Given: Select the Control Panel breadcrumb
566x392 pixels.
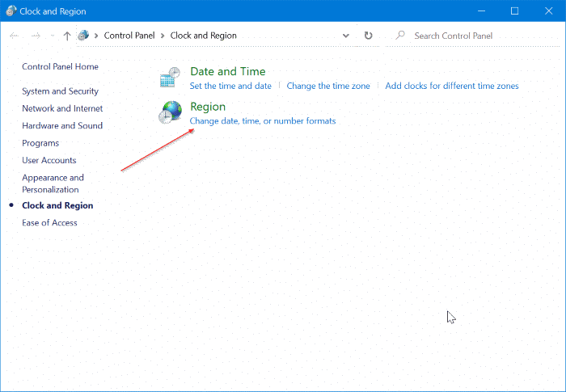Looking at the screenshot, I should pos(129,36).
